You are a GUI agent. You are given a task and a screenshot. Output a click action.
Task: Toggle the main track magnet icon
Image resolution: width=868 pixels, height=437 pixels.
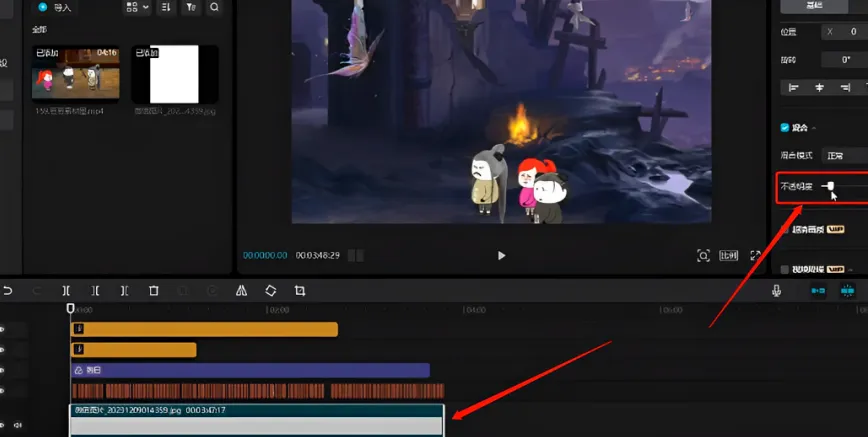[x=818, y=291]
